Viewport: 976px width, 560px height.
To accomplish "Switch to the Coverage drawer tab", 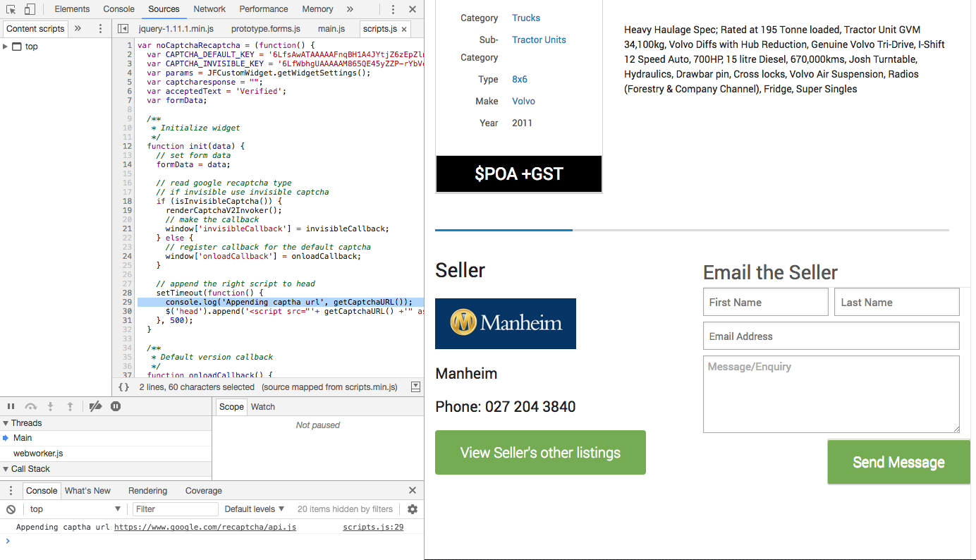I will click(x=204, y=491).
